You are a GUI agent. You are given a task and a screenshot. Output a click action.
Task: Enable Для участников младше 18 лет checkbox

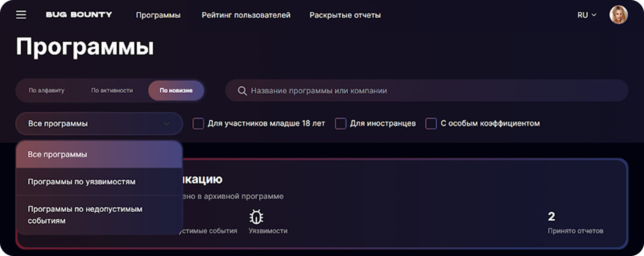click(198, 124)
